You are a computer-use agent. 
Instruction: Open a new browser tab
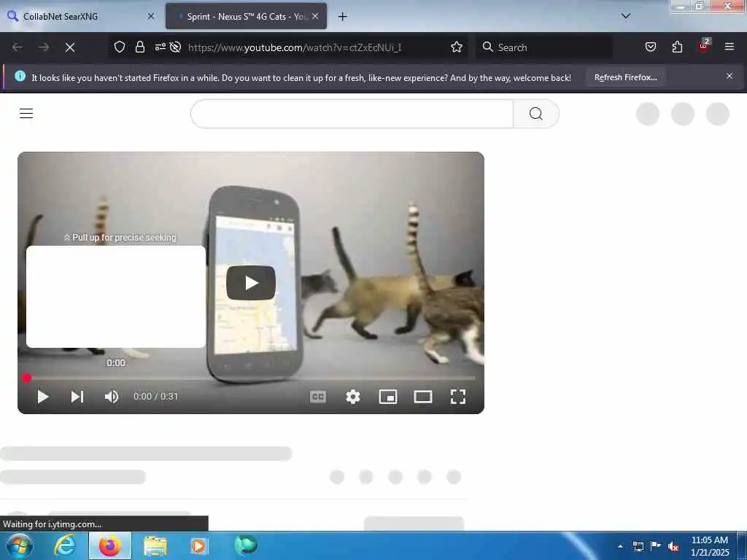coord(343,17)
